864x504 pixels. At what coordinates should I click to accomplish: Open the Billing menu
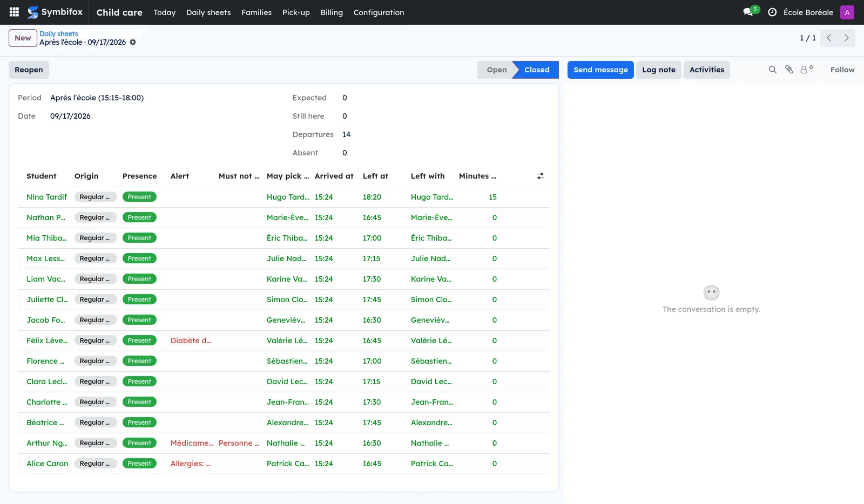332,12
